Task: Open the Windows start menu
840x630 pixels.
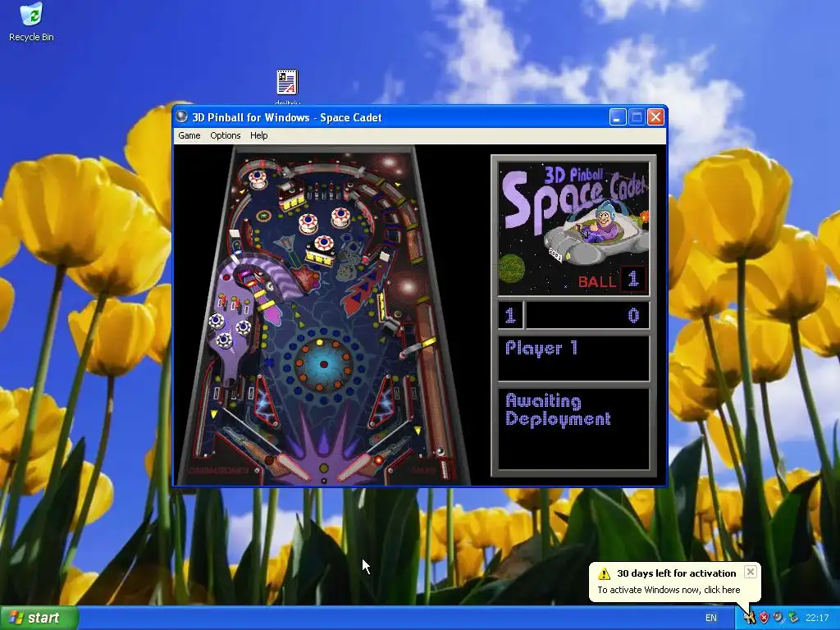Action: 39,618
